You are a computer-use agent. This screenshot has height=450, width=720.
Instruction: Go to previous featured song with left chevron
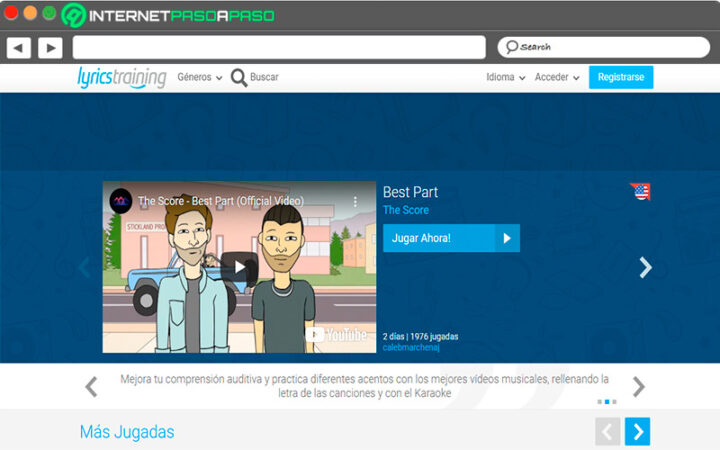click(84, 267)
